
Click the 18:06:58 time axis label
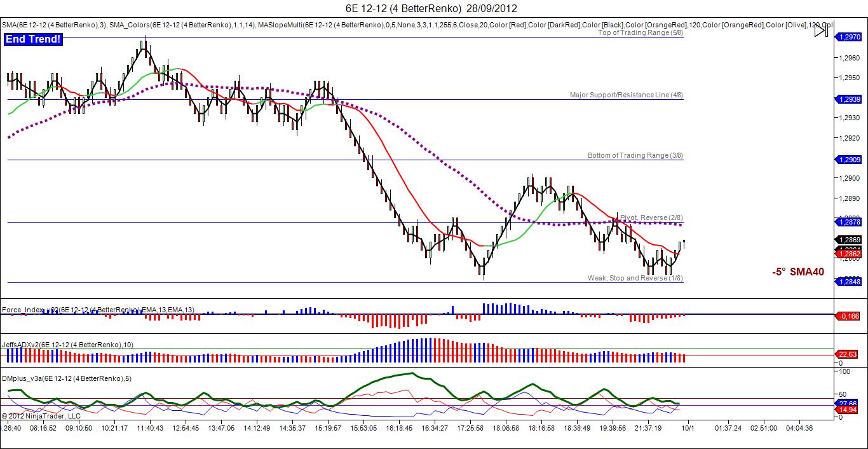(506, 428)
